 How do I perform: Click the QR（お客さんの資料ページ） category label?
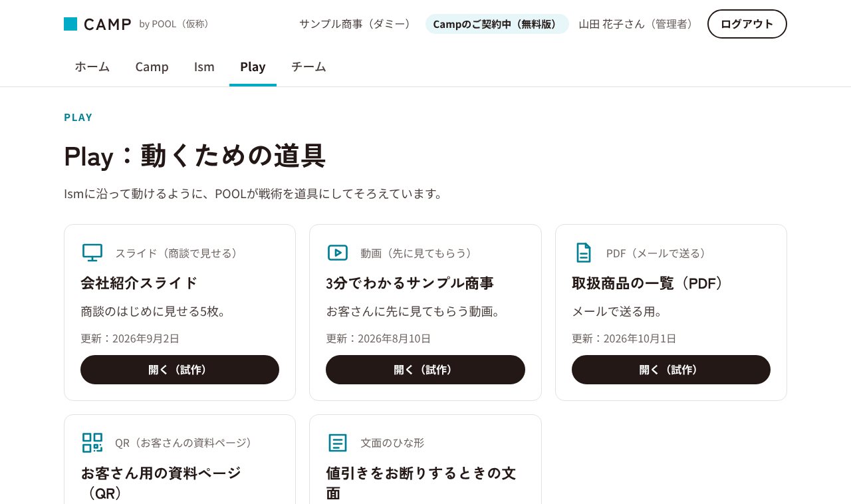click(x=186, y=443)
